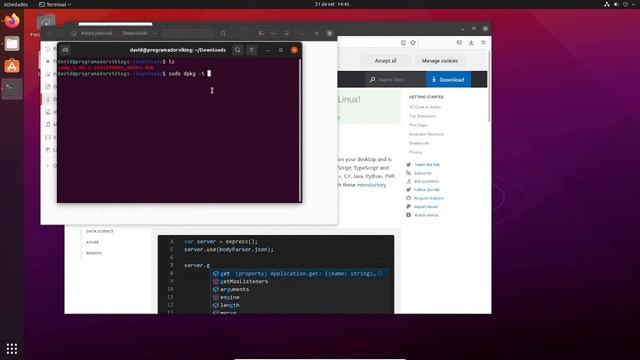Image resolution: width=640 pixels, height=360 pixels.
Task: Search files in the Files window
Action: (223, 33)
